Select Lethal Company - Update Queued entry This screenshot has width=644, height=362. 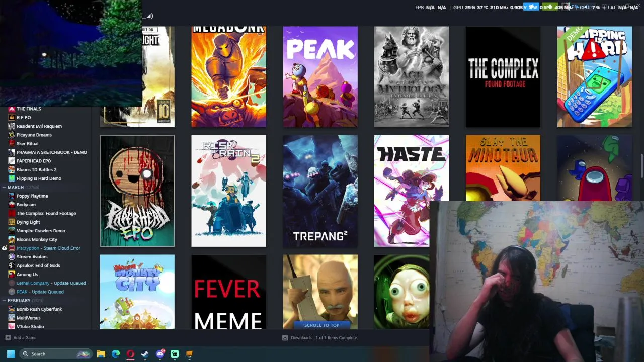[51, 283]
